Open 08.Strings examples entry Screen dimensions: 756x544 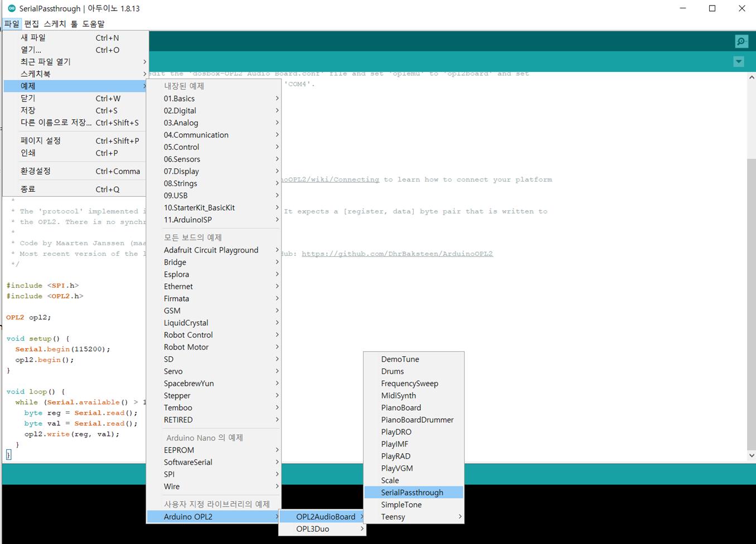(x=214, y=183)
